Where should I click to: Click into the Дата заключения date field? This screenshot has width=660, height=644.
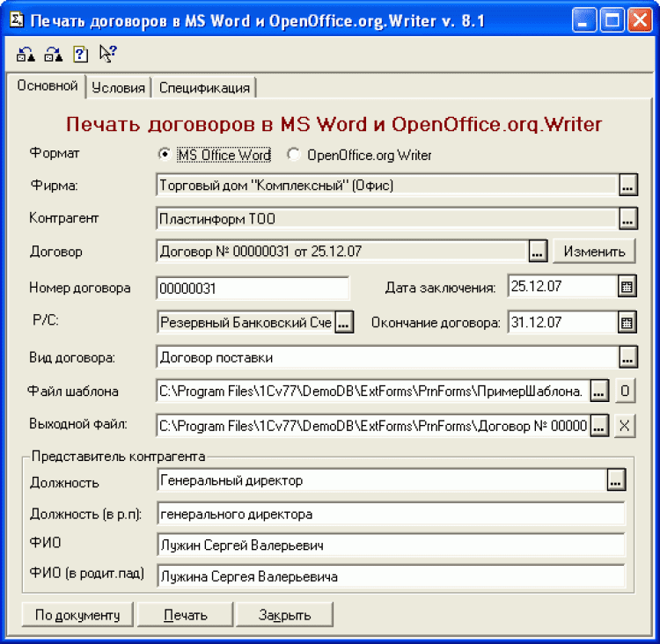point(563,287)
